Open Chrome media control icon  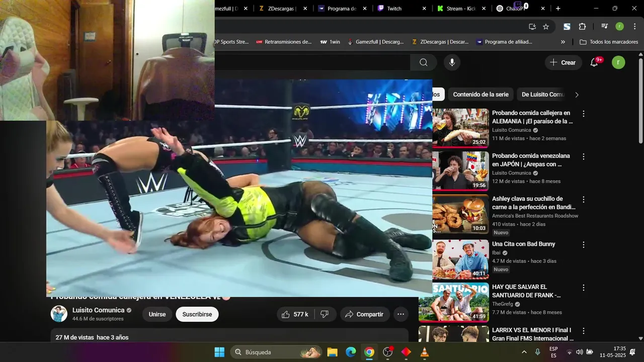(x=604, y=27)
